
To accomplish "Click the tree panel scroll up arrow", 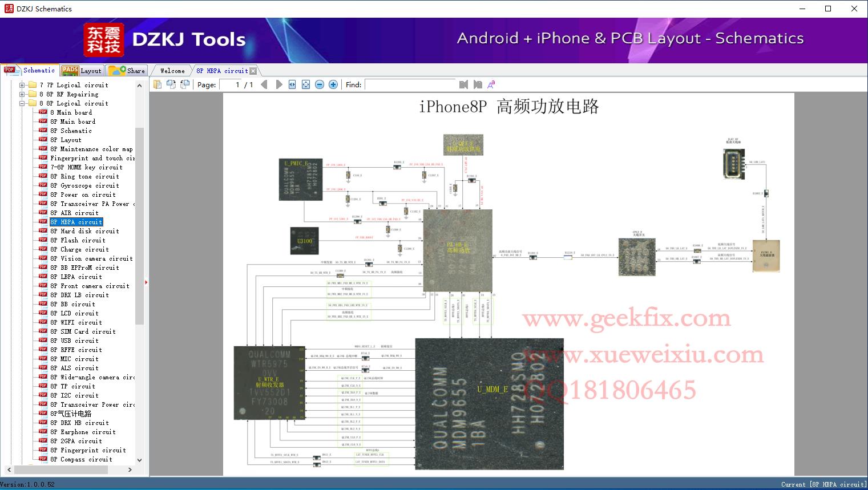I will tap(139, 86).
